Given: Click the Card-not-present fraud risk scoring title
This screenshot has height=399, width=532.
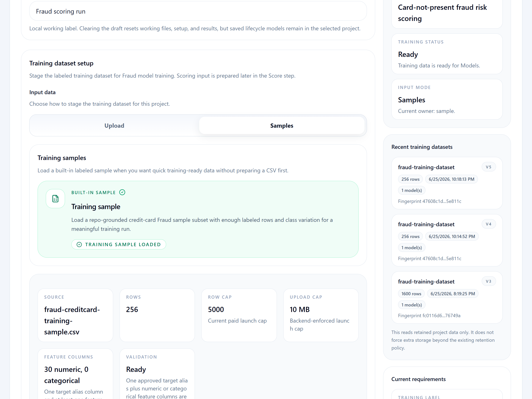Looking at the screenshot, I should [442, 13].
